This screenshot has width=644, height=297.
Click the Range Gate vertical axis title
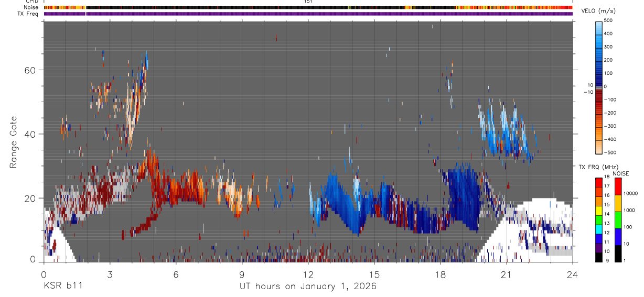click(14, 142)
